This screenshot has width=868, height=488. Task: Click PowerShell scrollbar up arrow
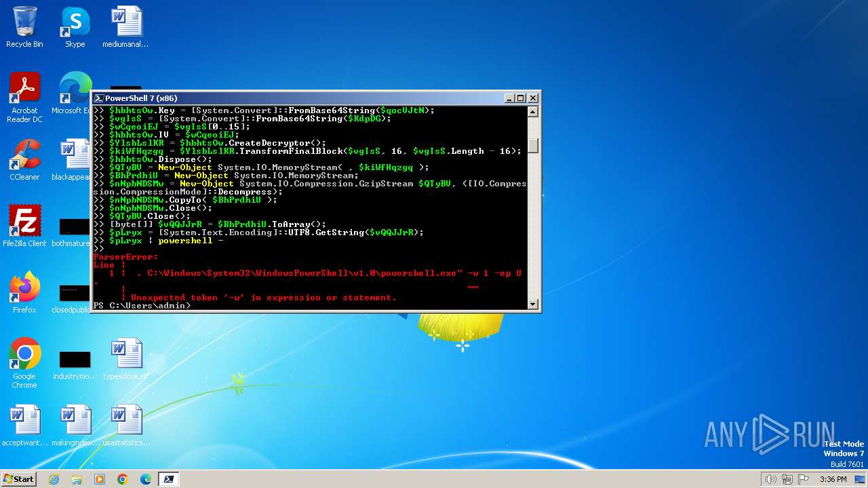[x=533, y=112]
